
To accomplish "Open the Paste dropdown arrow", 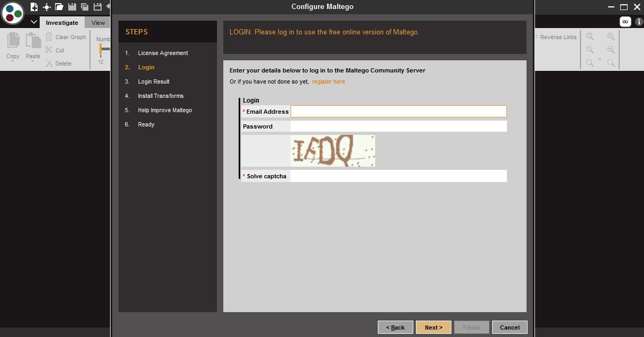I will 33,62.
